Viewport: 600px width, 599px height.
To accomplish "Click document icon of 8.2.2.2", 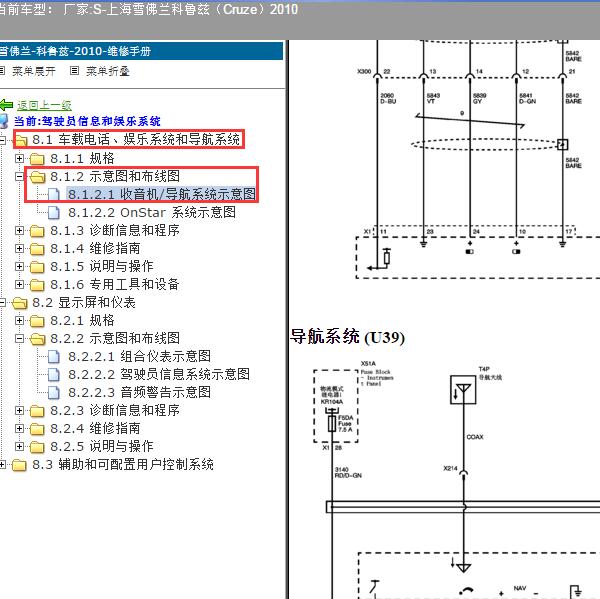I will [x=54, y=375].
